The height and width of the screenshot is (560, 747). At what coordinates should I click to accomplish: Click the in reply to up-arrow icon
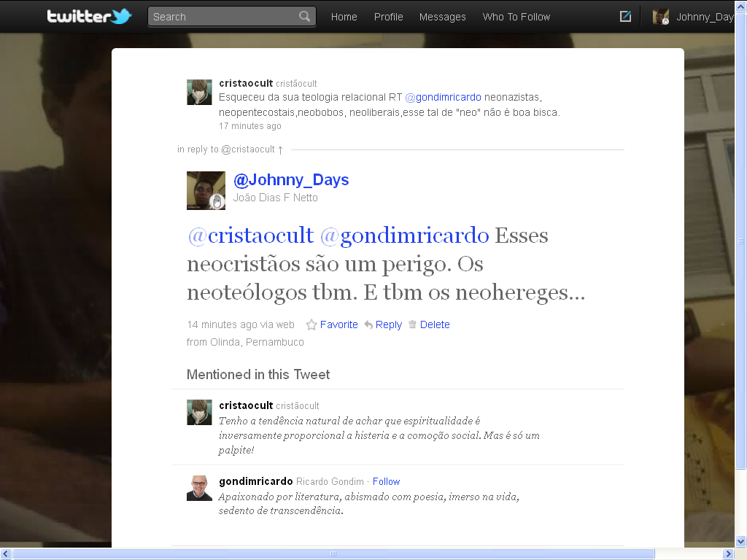click(280, 150)
